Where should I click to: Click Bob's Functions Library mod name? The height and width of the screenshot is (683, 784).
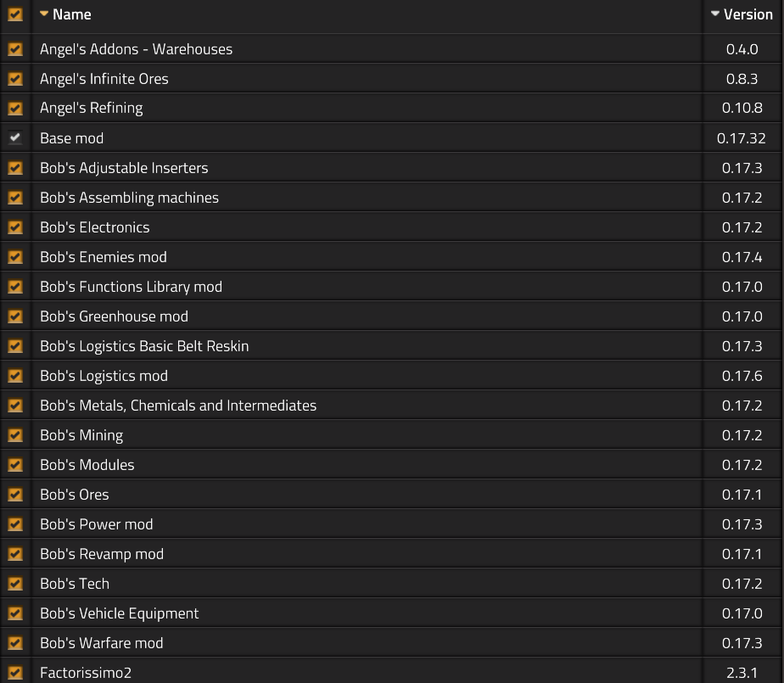[x=131, y=287]
